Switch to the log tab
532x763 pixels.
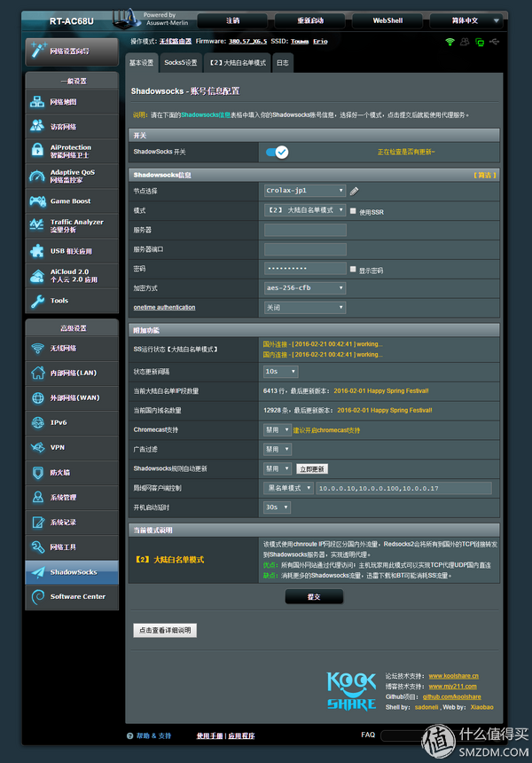click(x=283, y=63)
